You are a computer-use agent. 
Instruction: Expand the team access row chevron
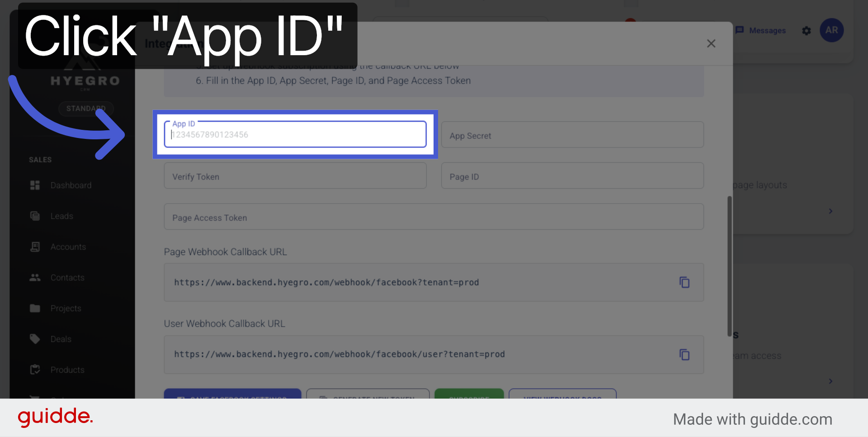point(830,381)
